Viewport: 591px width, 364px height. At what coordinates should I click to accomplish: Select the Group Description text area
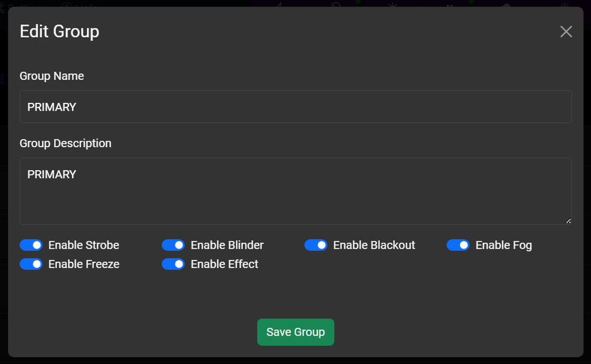click(x=295, y=190)
